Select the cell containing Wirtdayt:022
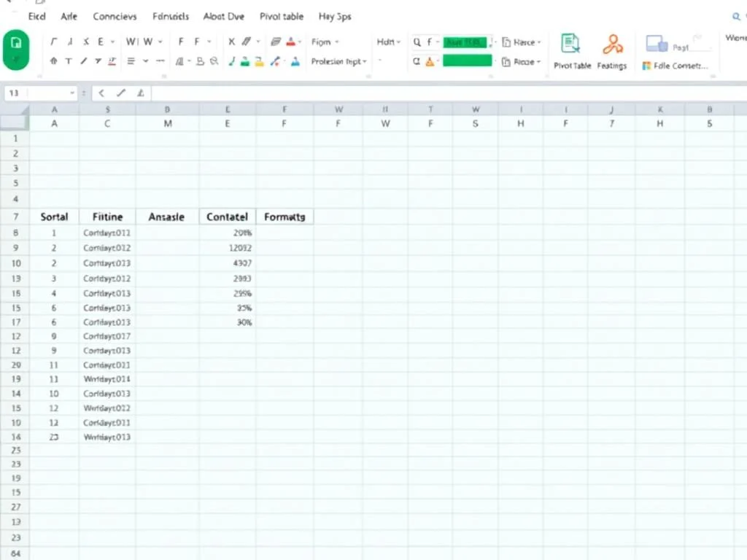This screenshot has width=747, height=560. point(107,408)
